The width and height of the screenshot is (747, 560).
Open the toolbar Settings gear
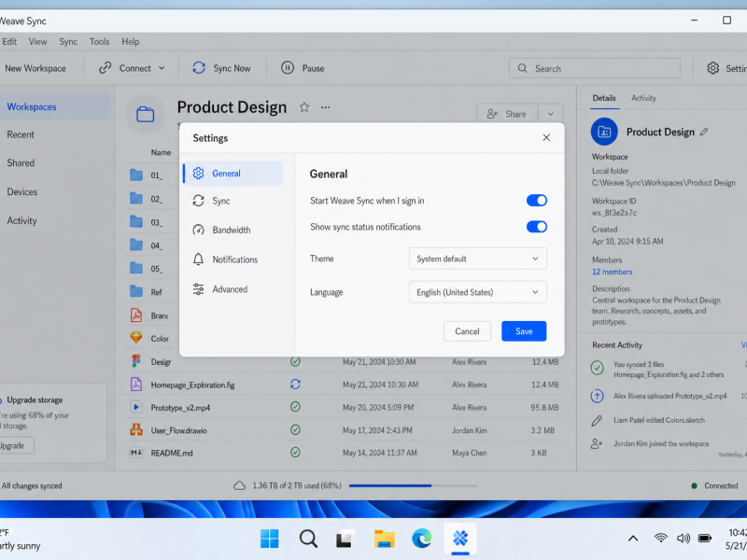(x=712, y=68)
